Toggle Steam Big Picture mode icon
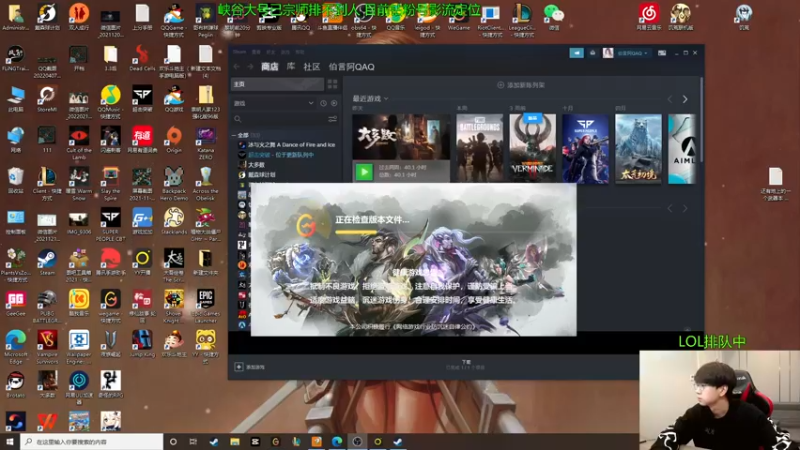800x450 pixels. tap(662, 53)
